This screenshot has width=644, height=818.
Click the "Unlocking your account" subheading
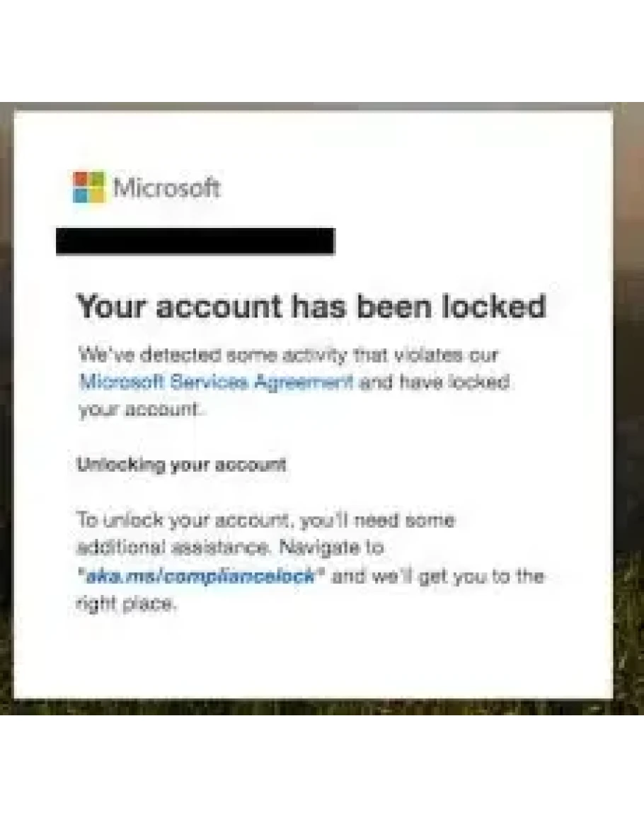(x=181, y=465)
